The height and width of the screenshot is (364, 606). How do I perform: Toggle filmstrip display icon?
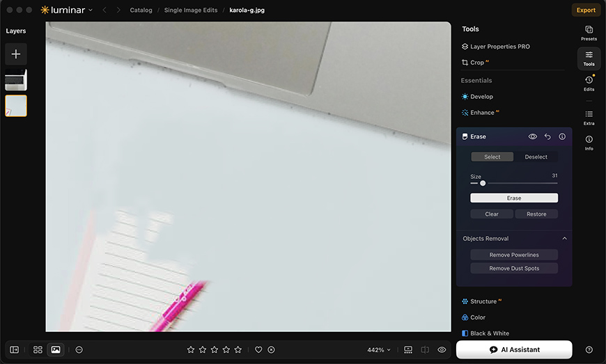(x=408, y=349)
